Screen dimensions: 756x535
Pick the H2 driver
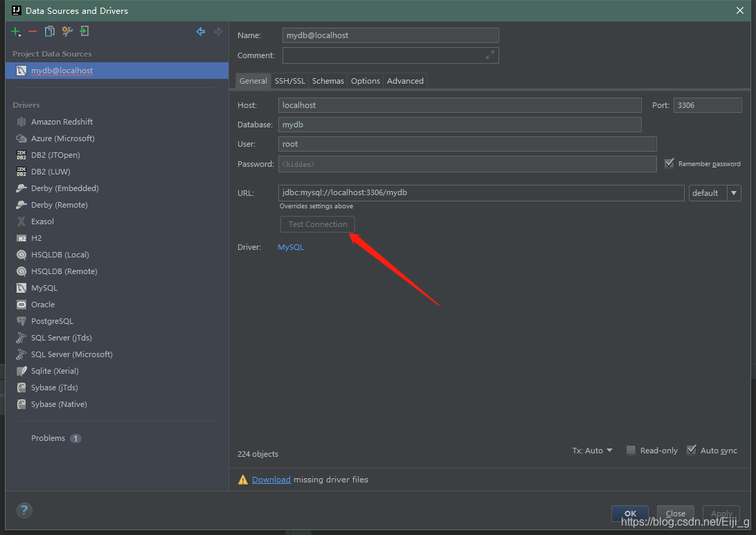pyautogui.click(x=36, y=238)
